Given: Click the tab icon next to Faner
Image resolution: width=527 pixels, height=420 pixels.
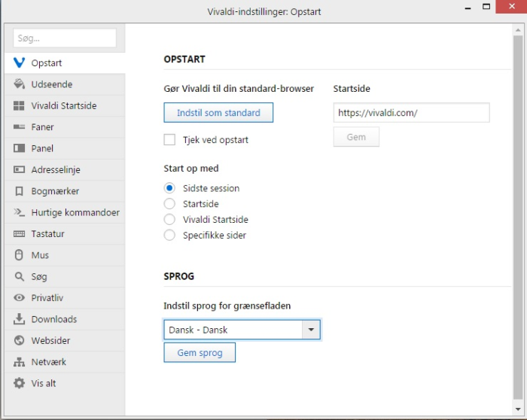Looking at the screenshot, I should click(19, 126).
